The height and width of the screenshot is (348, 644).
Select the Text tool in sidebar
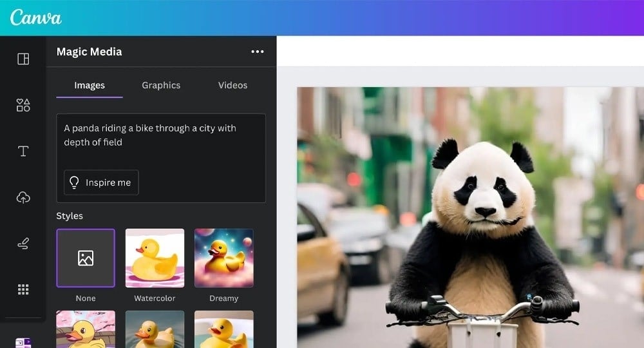coord(23,151)
